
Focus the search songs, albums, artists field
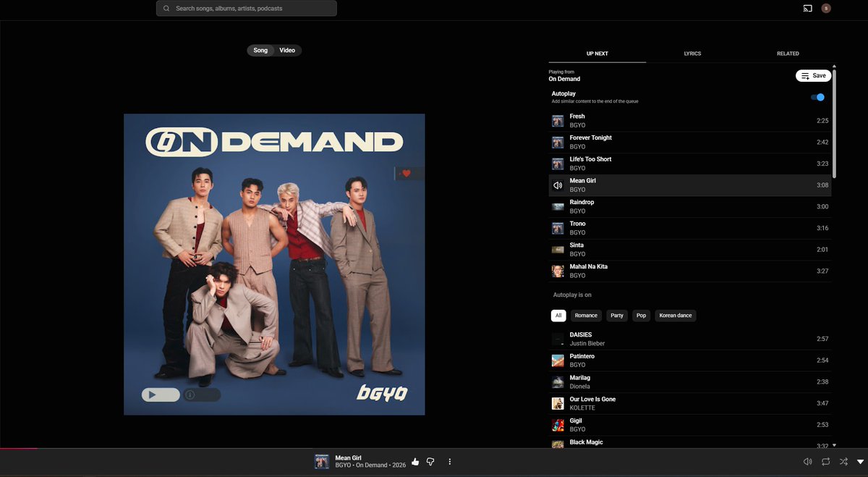pyautogui.click(x=247, y=9)
